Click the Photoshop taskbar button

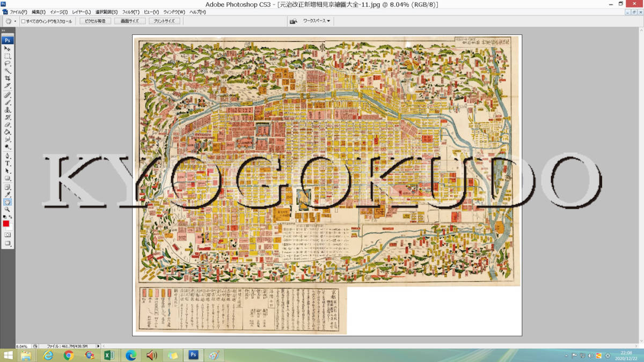[192, 356]
